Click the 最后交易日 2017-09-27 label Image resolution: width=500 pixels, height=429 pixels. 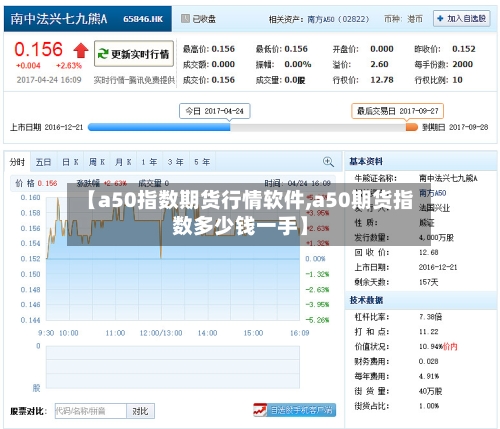point(397,111)
